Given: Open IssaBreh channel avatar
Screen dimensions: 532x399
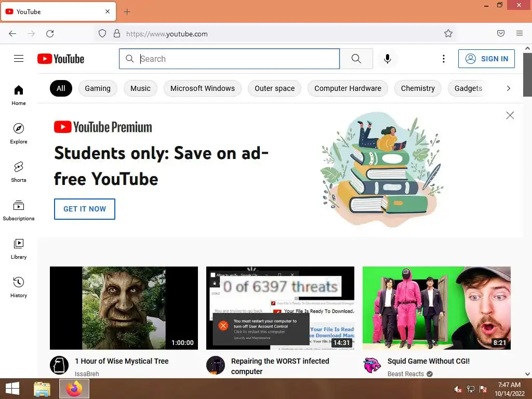Looking at the screenshot, I should [x=59, y=365].
